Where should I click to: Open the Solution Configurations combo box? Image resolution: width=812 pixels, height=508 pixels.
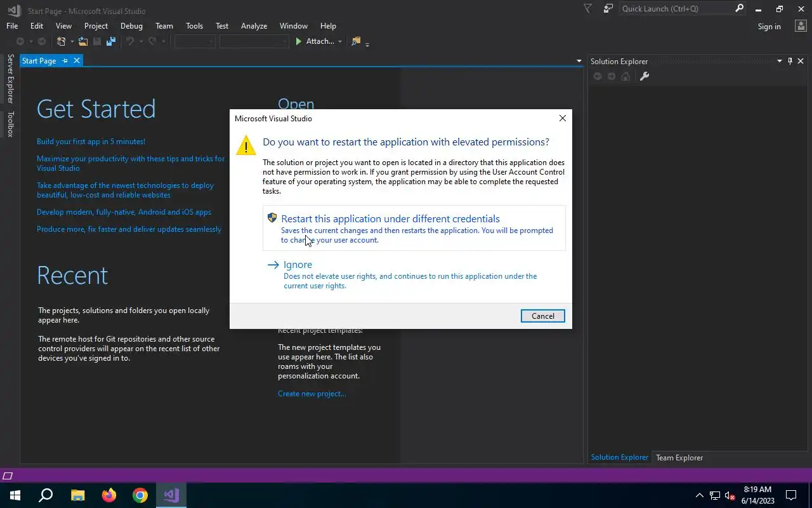pyautogui.click(x=195, y=41)
